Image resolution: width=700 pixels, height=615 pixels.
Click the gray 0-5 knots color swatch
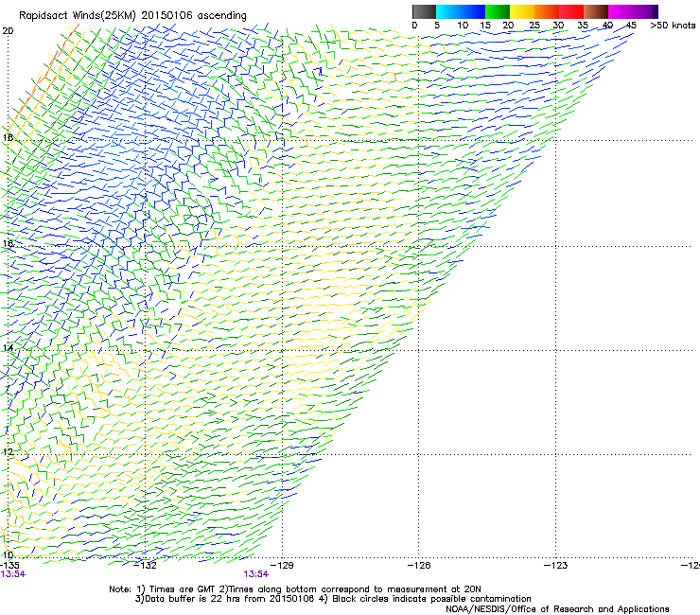click(x=424, y=11)
